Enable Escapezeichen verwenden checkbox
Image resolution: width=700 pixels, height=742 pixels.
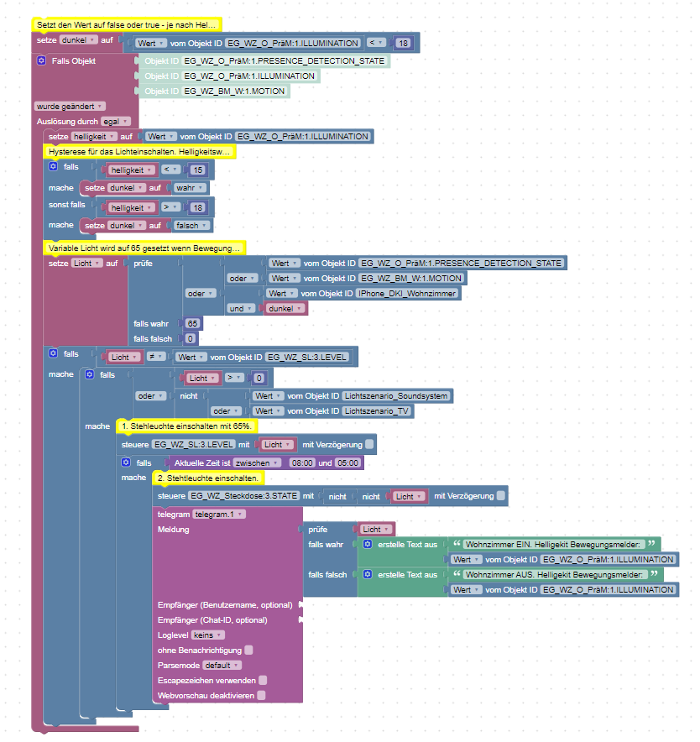(x=263, y=681)
